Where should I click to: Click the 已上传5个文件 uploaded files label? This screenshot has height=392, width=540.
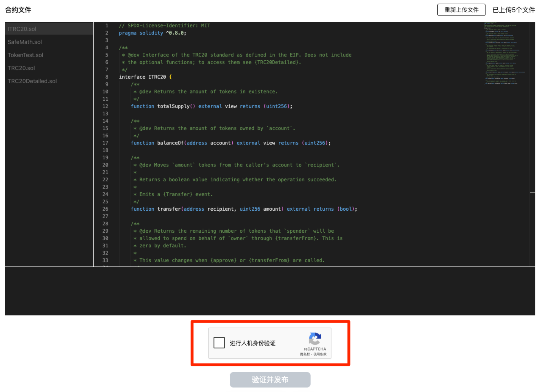[514, 10]
